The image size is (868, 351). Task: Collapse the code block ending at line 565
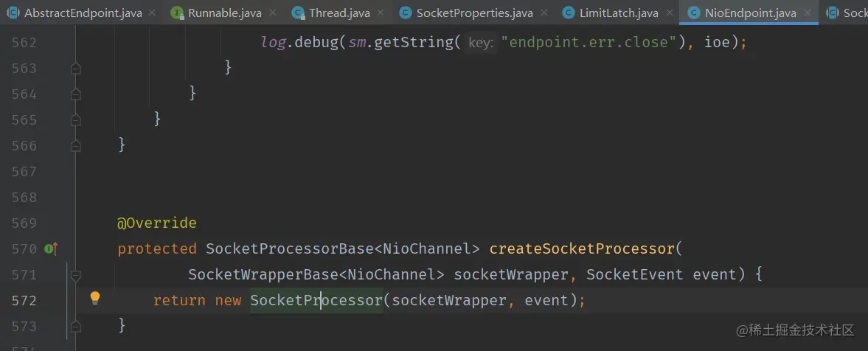click(x=76, y=119)
